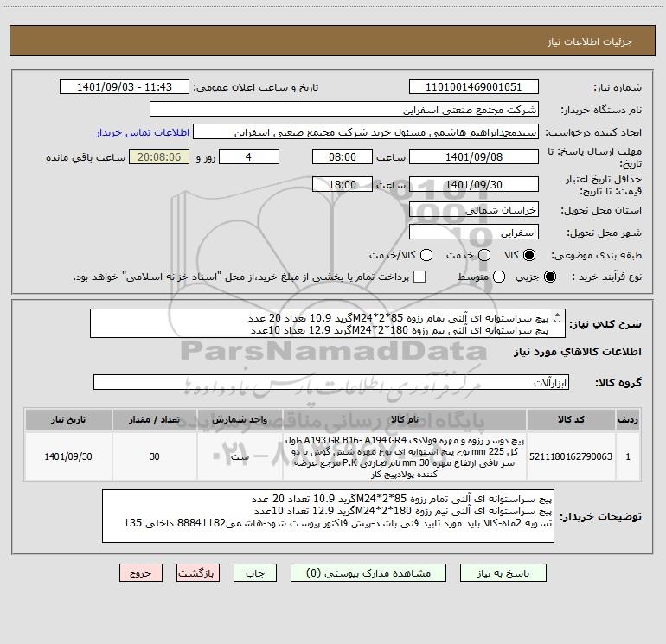Click the کد کالا column header
666x644 pixels.
point(571,419)
